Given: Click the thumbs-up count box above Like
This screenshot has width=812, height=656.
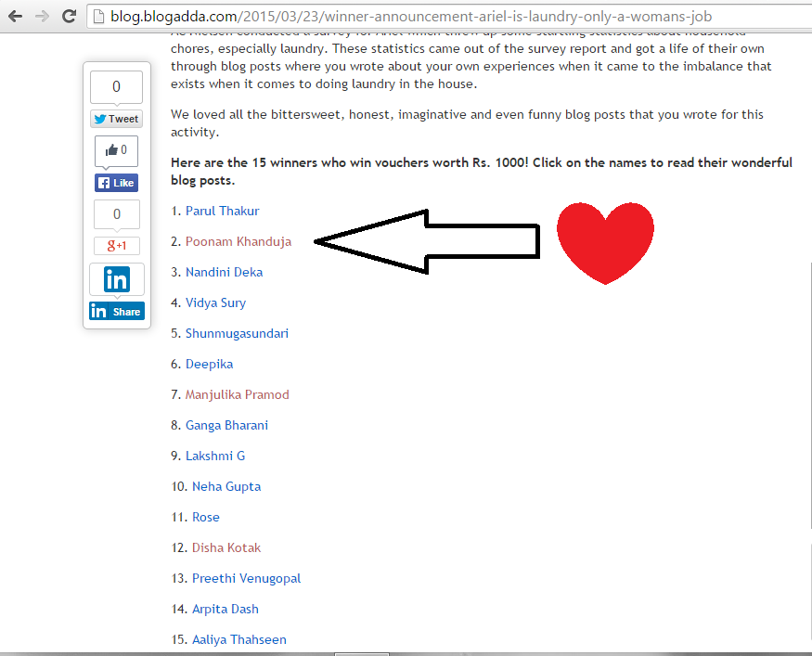Looking at the screenshot, I should click(117, 150).
